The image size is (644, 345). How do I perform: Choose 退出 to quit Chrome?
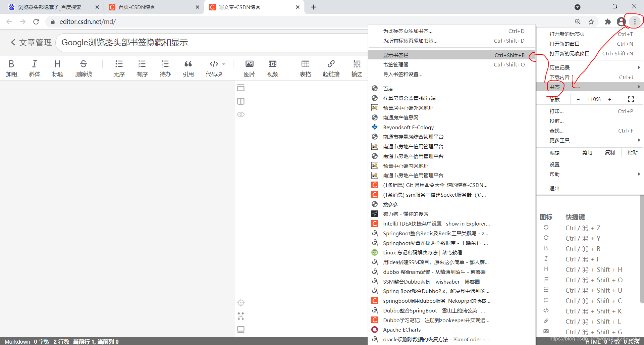590,189
